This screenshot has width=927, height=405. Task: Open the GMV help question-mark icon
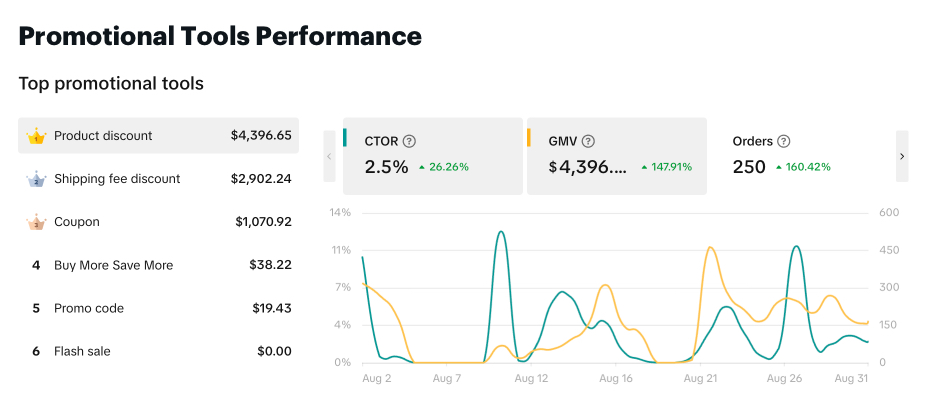(588, 142)
